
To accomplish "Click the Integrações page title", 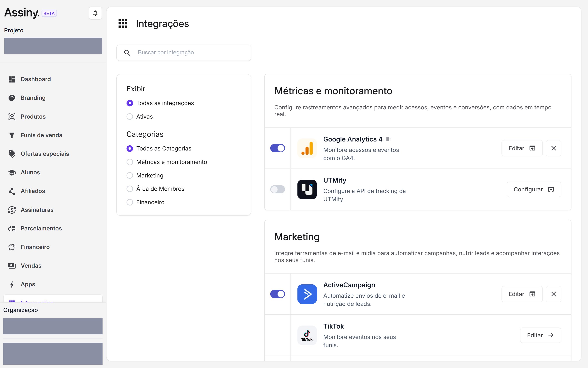I will (162, 24).
